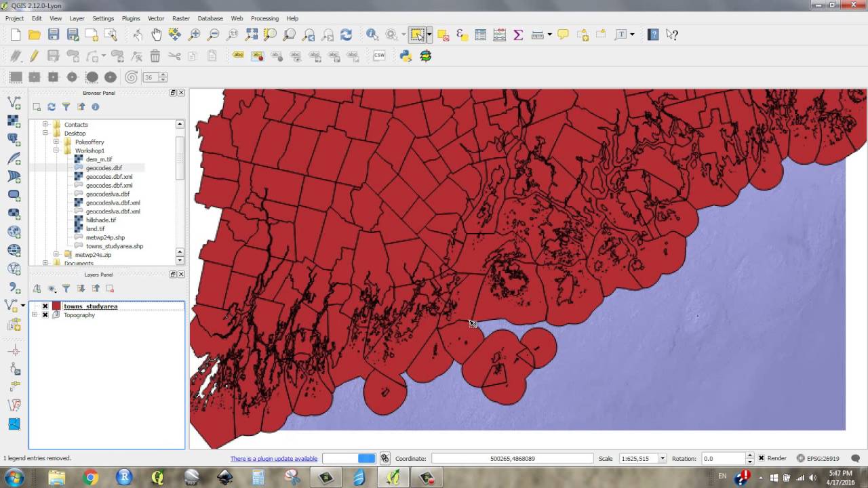Activate the Zoom In magnifier tool

195,35
